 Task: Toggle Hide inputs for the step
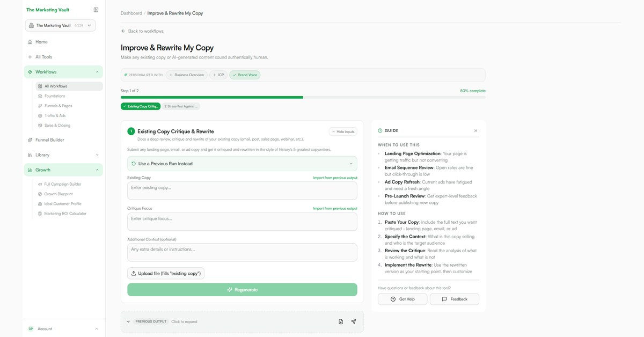click(x=343, y=131)
